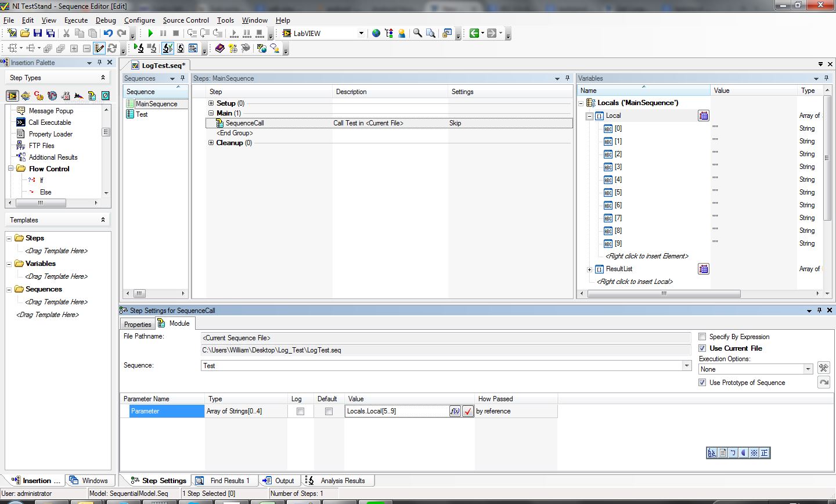This screenshot has height=504, width=836.
Task: Open the LabVIEW adapter dropdown
Action: coord(361,33)
